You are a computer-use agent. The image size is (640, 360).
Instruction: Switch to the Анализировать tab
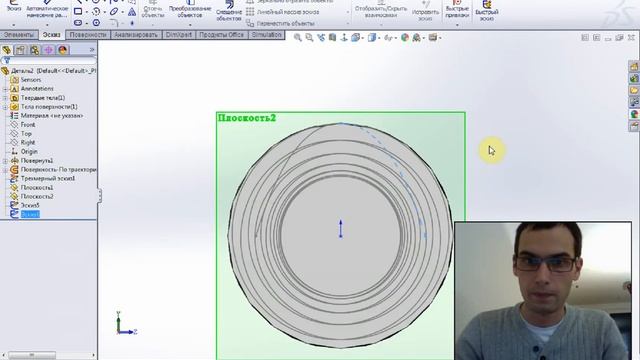pos(136,35)
